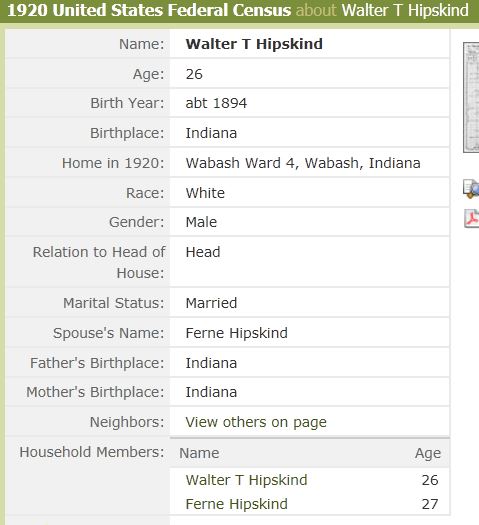The height and width of the screenshot is (525, 479).
Task: Click the Name column header in household table
Action: click(199, 453)
